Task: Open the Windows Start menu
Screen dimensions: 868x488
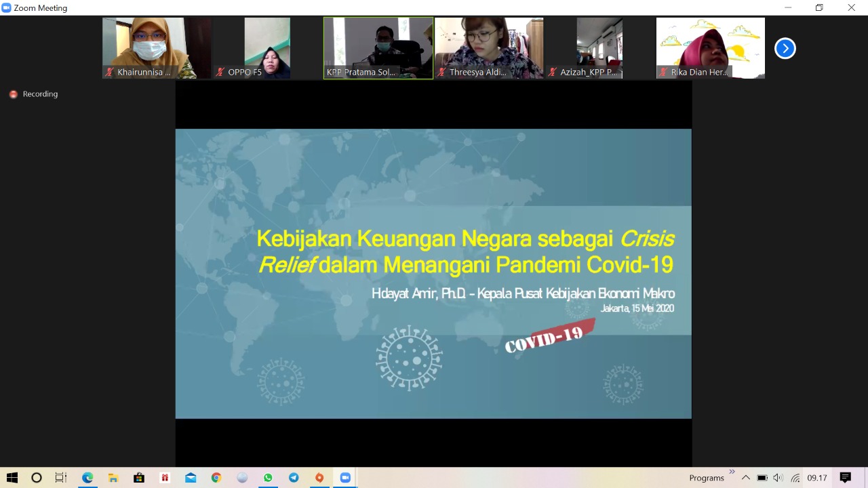Action: 12,478
